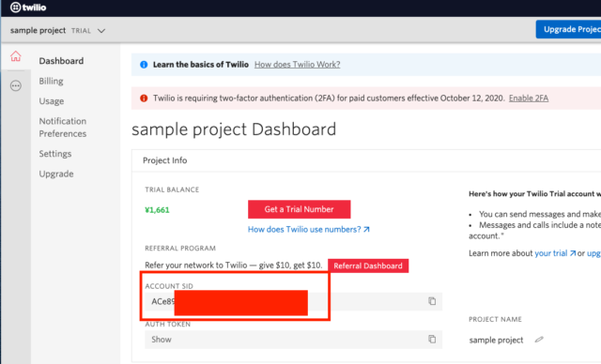Open the Dashboard menu item

tap(61, 61)
